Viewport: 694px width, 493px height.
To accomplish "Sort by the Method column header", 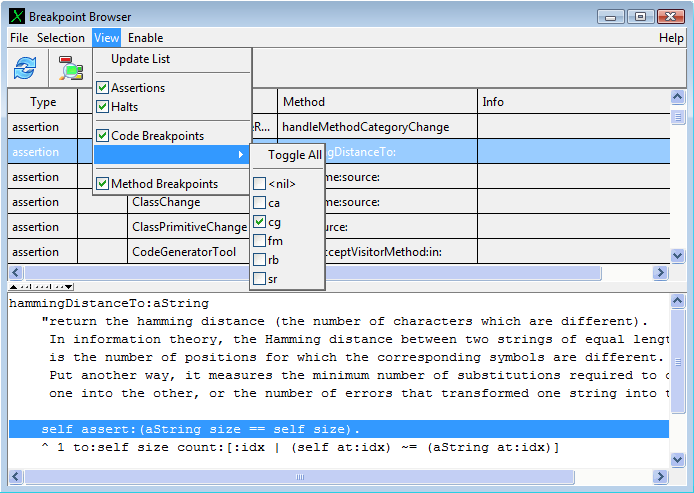I will click(x=378, y=102).
